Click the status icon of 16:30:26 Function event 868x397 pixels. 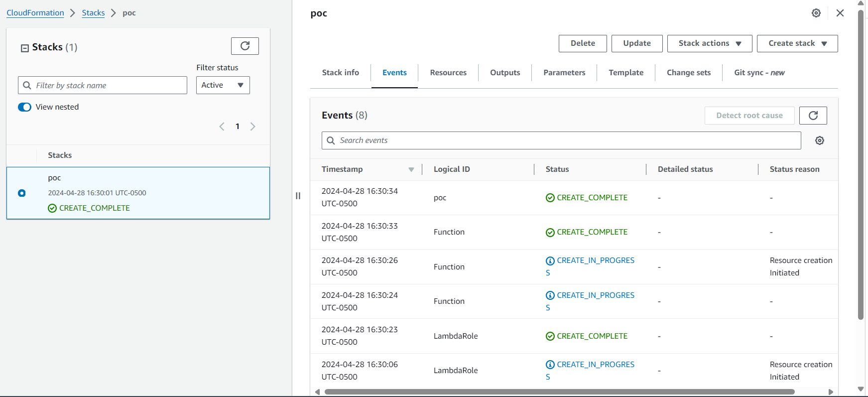550,261
